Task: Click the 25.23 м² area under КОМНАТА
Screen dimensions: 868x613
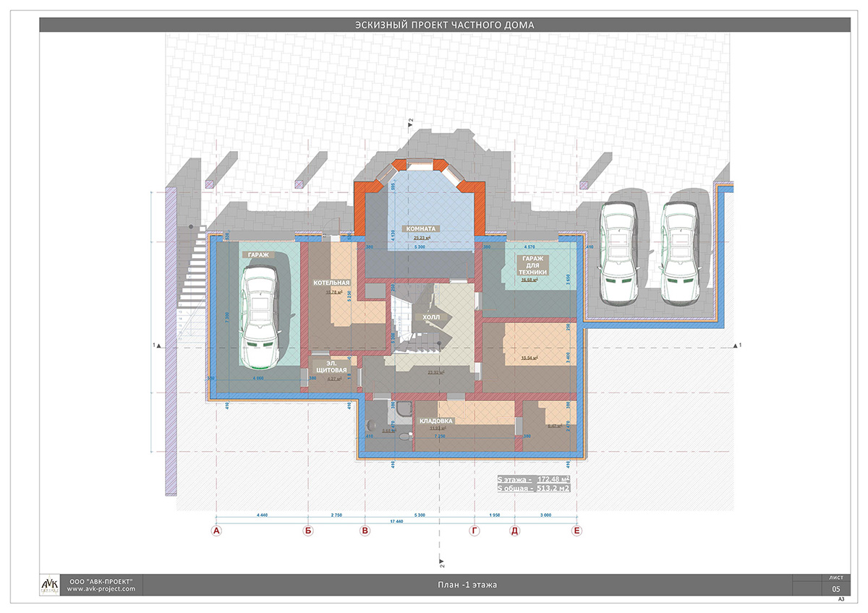Action: [422, 238]
